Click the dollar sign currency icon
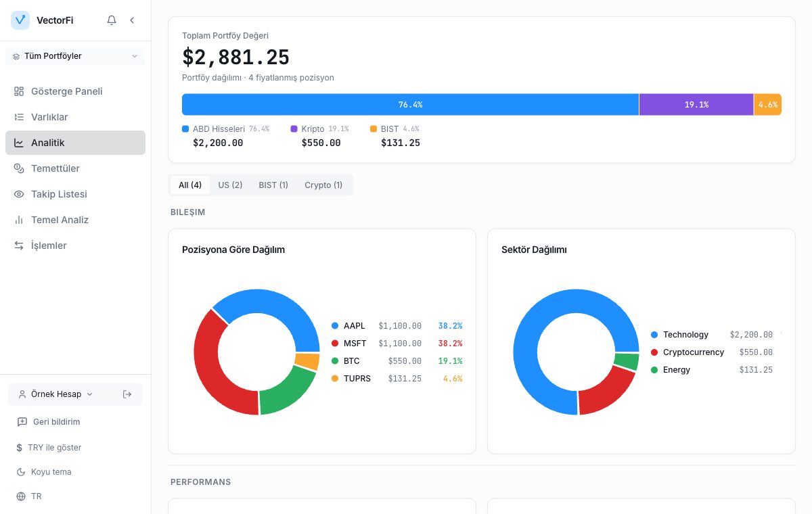 20,448
